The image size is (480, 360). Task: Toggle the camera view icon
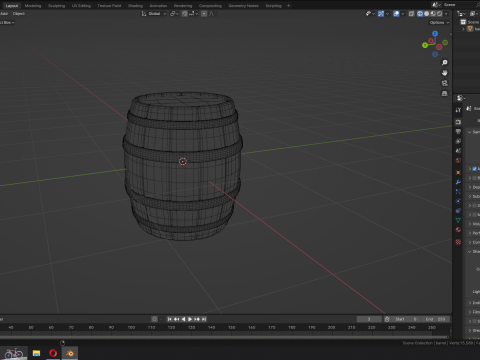point(444,83)
